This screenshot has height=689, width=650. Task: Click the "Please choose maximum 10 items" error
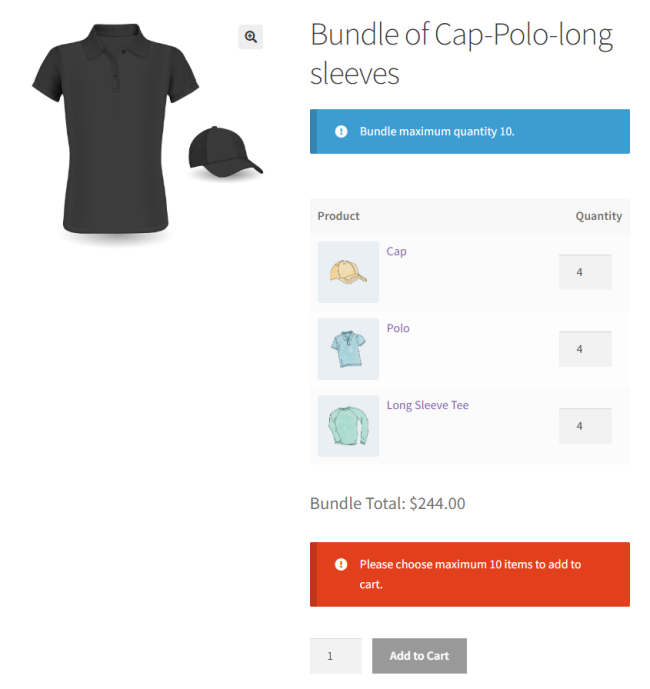pos(470,574)
